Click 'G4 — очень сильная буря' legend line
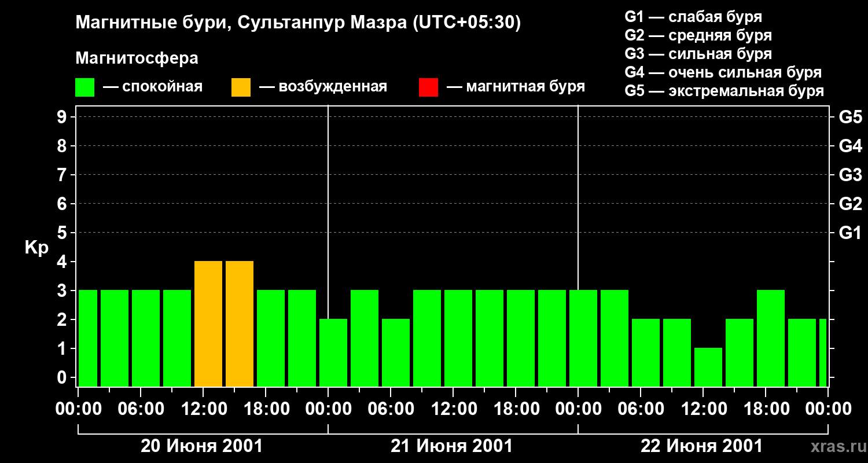Image resolution: width=868 pixels, height=463 pixels. click(723, 72)
